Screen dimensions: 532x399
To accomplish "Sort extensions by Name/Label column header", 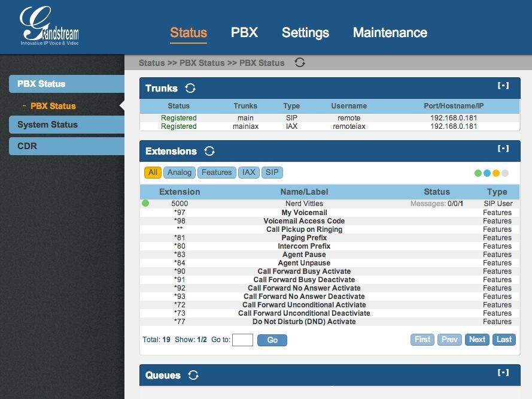I will [x=304, y=192].
